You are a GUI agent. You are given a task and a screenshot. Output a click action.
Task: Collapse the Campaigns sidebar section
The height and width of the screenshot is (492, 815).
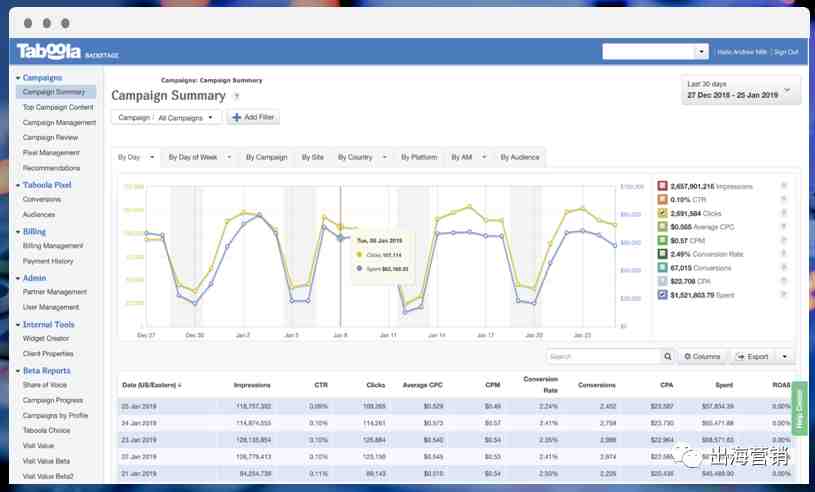pos(18,78)
